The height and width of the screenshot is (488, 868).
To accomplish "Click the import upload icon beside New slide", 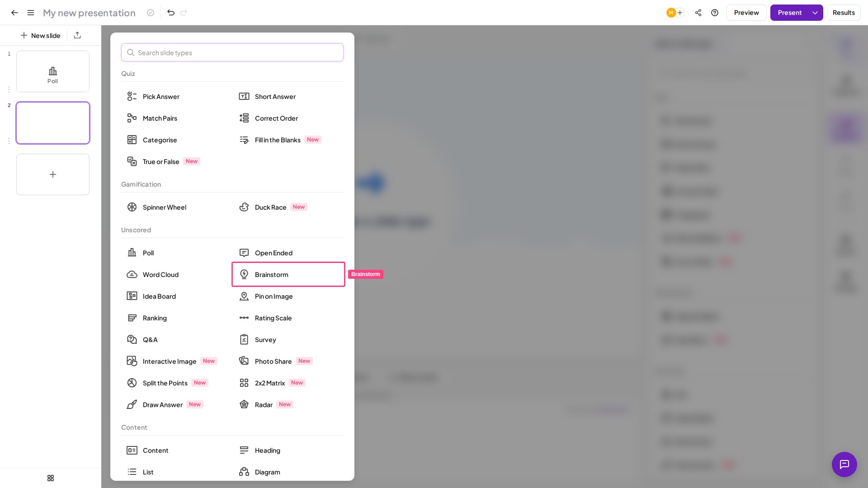I will (x=77, y=35).
